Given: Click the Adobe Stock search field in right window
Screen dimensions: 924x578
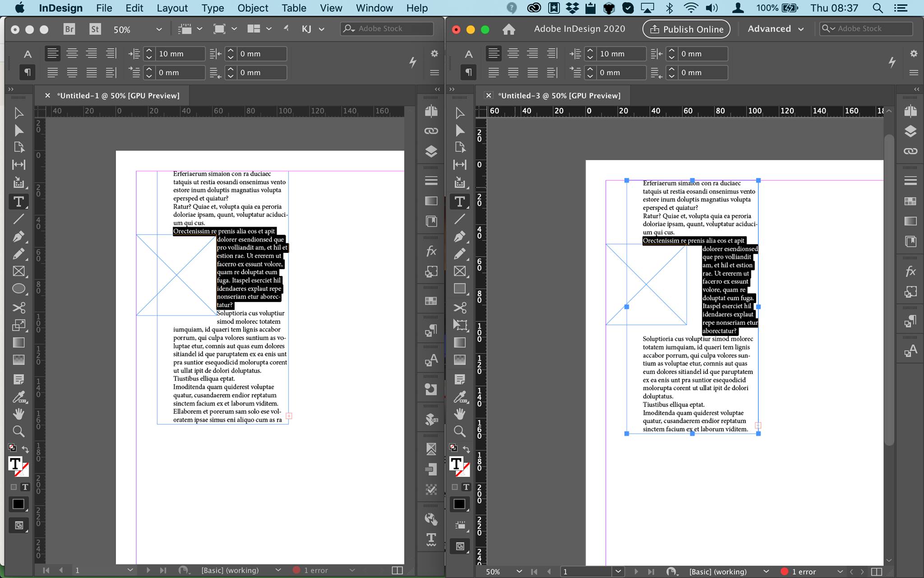Looking at the screenshot, I should click(x=866, y=28).
